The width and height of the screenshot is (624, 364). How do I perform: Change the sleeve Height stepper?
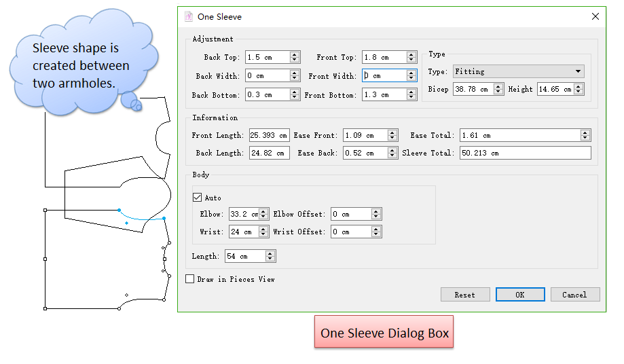tap(579, 89)
